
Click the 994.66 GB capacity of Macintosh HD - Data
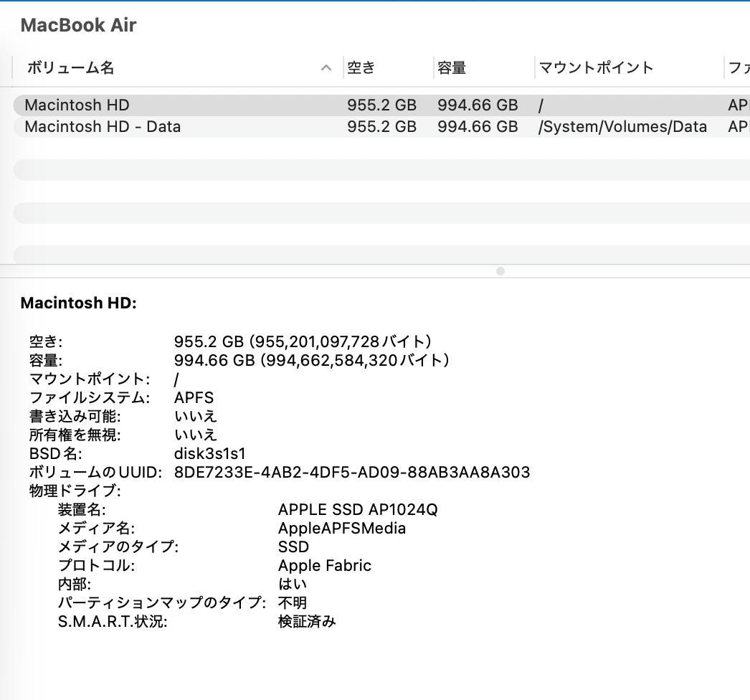click(x=478, y=126)
